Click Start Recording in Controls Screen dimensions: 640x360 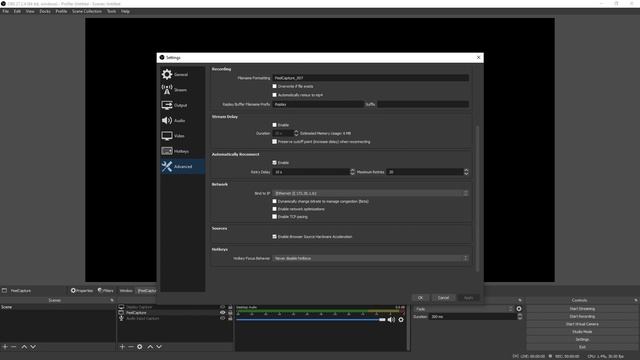[582, 316]
